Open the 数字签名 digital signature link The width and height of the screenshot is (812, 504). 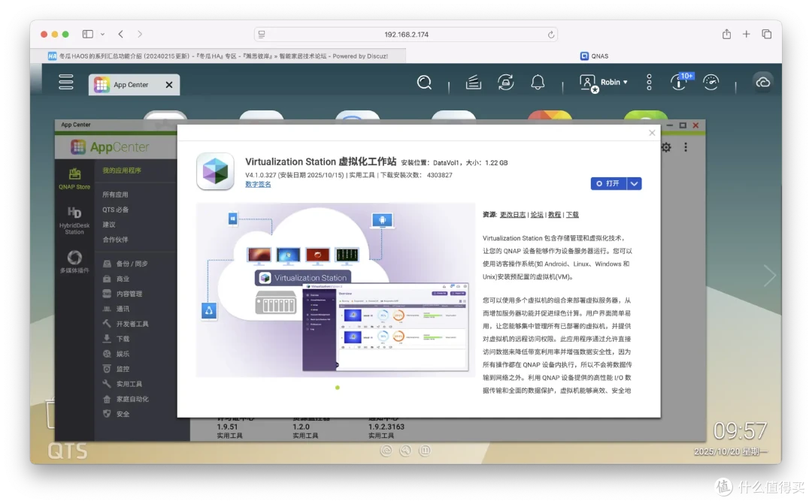pyautogui.click(x=258, y=184)
